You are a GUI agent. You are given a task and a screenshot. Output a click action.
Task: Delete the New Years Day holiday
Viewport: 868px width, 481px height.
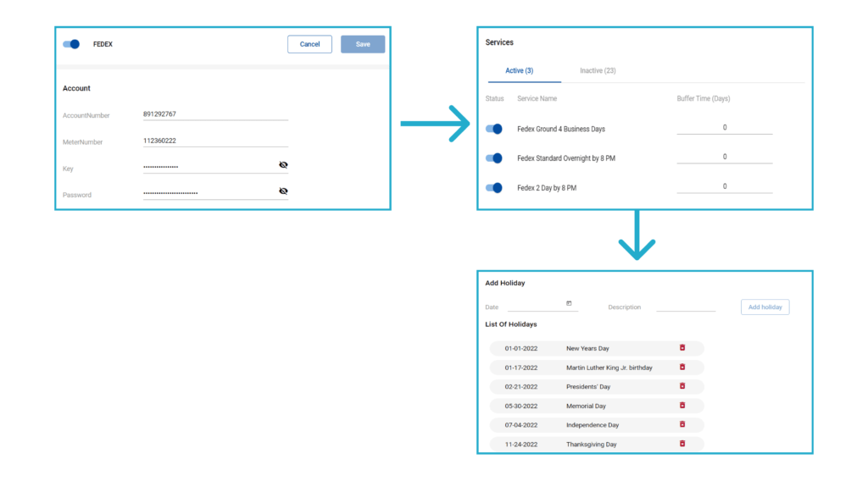[682, 348]
